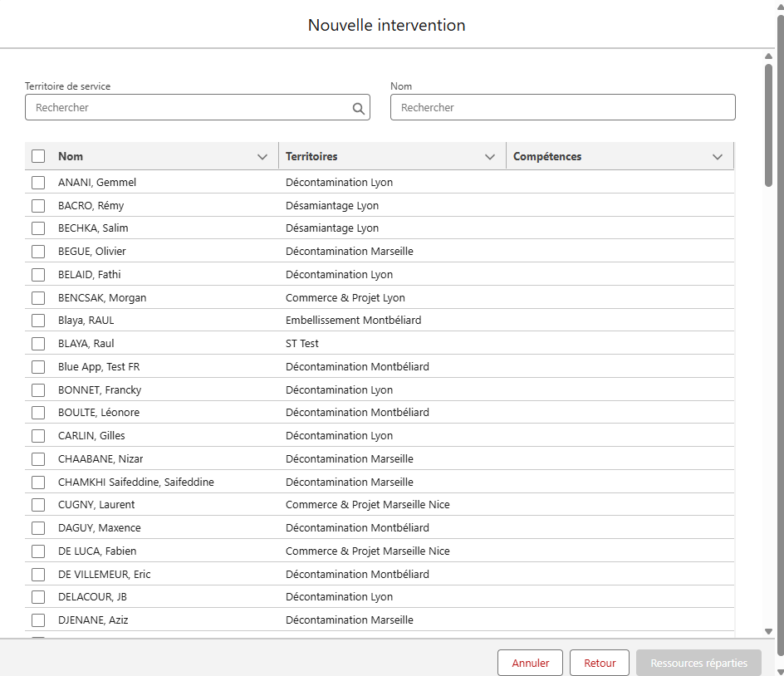Image resolution: width=784 pixels, height=676 pixels.
Task: Tick CHAABANE, Nizar row checkbox
Action: 38,459
